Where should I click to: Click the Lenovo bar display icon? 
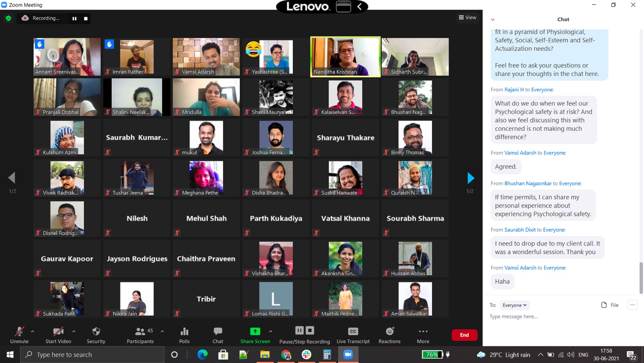click(343, 7)
